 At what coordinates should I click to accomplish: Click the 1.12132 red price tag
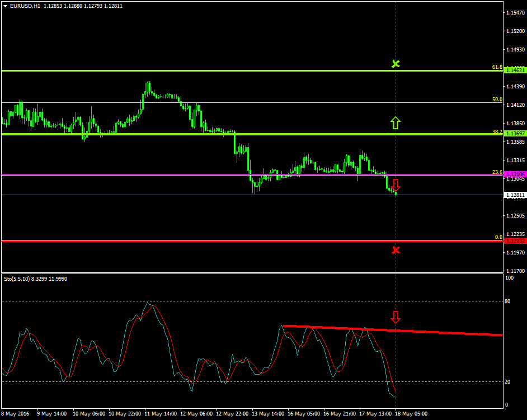click(514, 241)
